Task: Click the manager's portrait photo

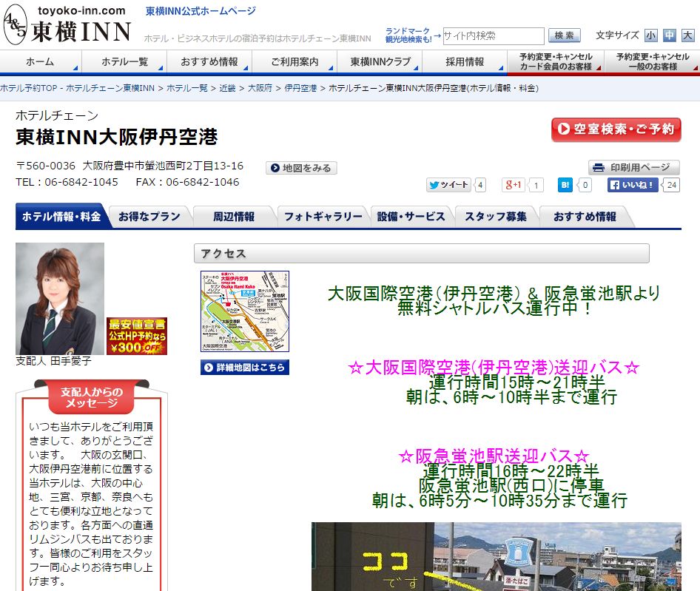Action: tap(60, 299)
